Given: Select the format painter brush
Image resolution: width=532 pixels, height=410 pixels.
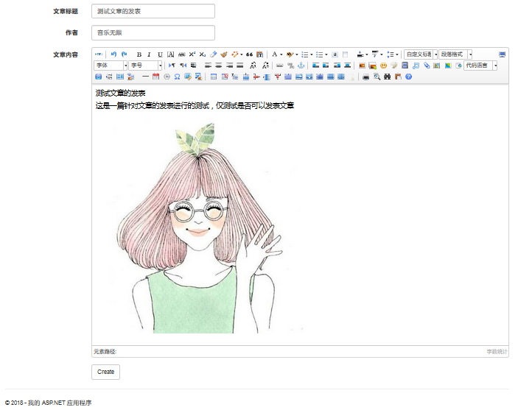Looking at the screenshot, I should [224, 54].
